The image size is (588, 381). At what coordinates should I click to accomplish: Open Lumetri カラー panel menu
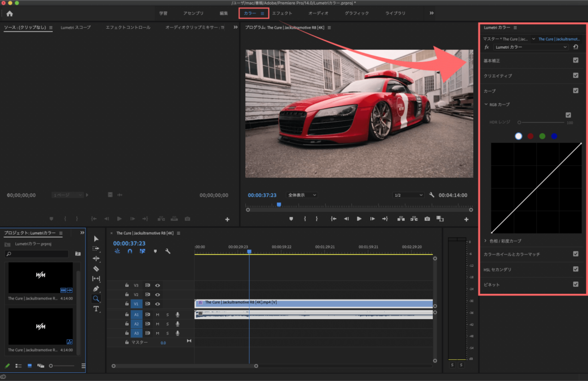click(515, 28)
